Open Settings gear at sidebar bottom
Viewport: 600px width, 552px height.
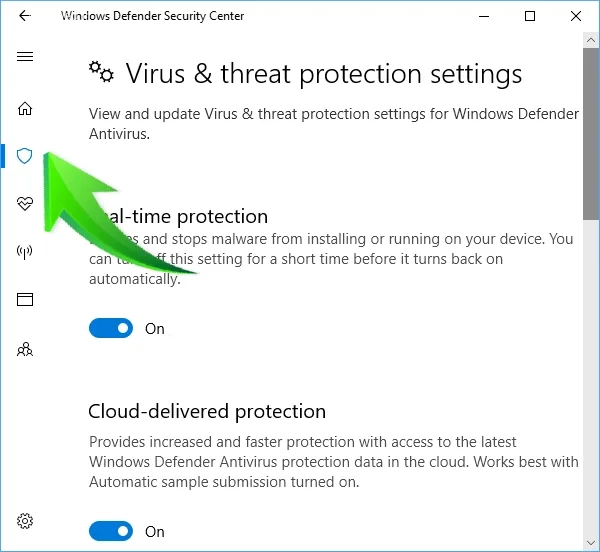(25, 521)
